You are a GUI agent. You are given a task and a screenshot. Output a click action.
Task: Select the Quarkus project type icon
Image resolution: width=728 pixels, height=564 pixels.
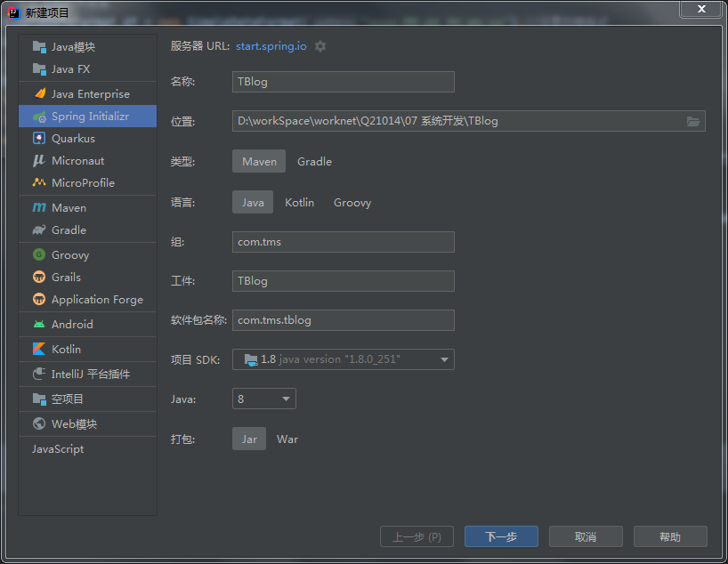coord(39,139)
